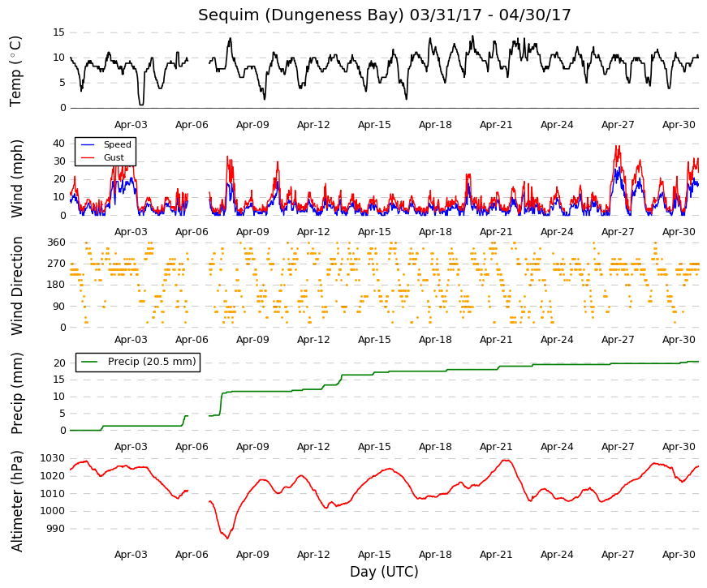The height and width of the screenshot is (588, 707).
Task: Click the Day (UTC) x-axis label
Action: click(384, 572)
